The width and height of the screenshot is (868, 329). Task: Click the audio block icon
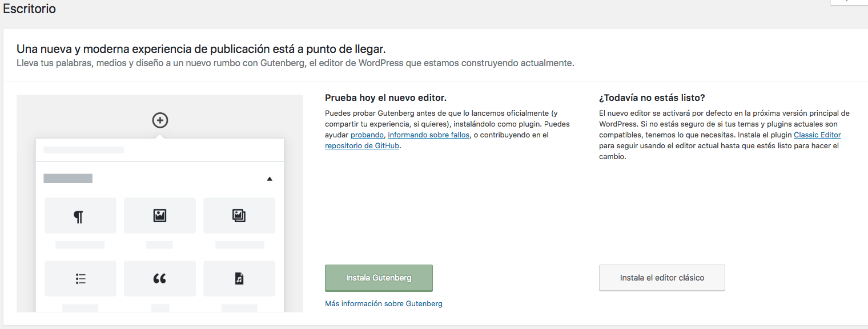239,278
